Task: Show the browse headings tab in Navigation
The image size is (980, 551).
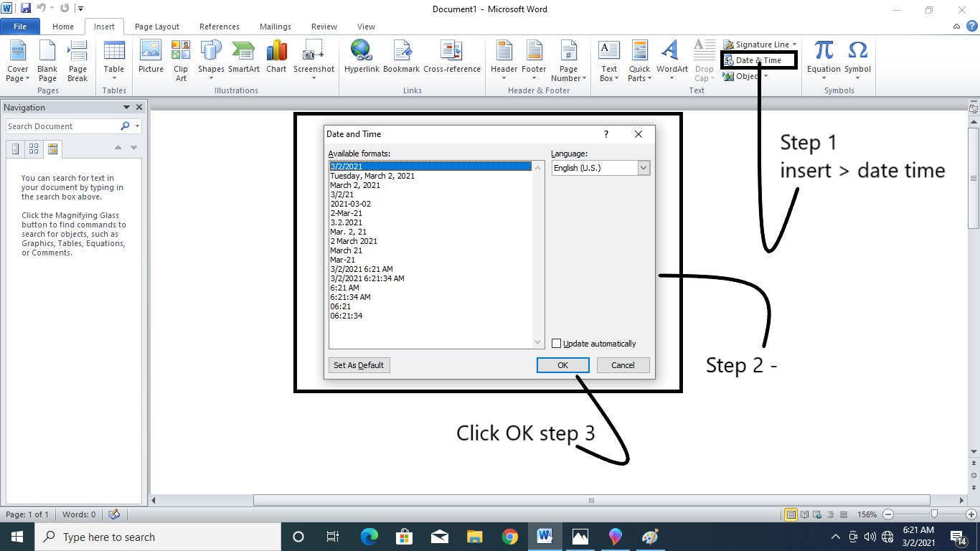Action: (x=16, y=149)
